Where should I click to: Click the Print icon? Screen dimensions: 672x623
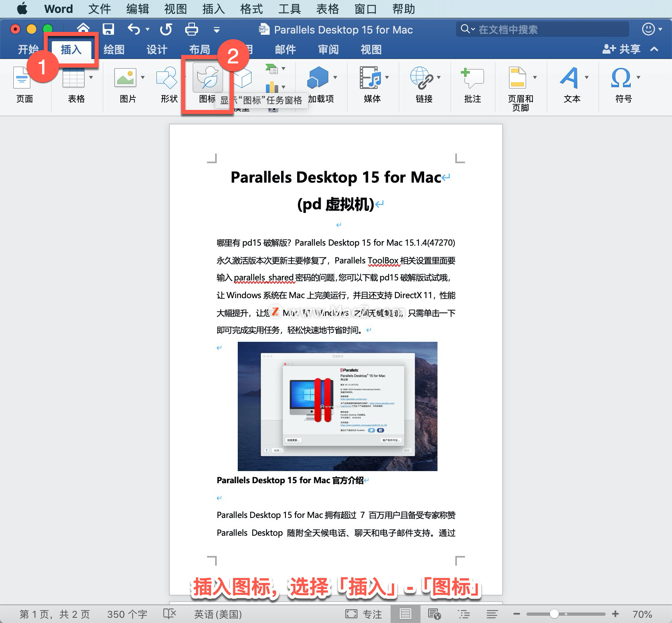(191, 29)
